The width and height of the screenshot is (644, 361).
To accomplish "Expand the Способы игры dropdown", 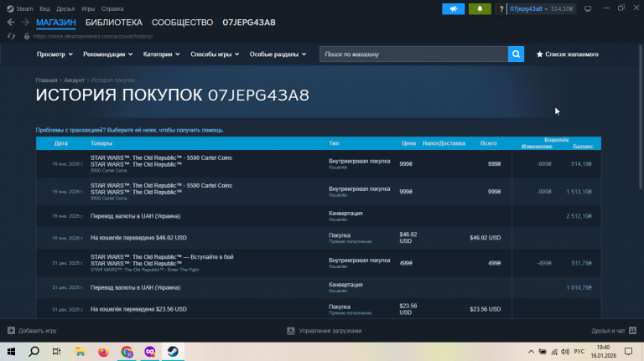I will click(215, 54).
